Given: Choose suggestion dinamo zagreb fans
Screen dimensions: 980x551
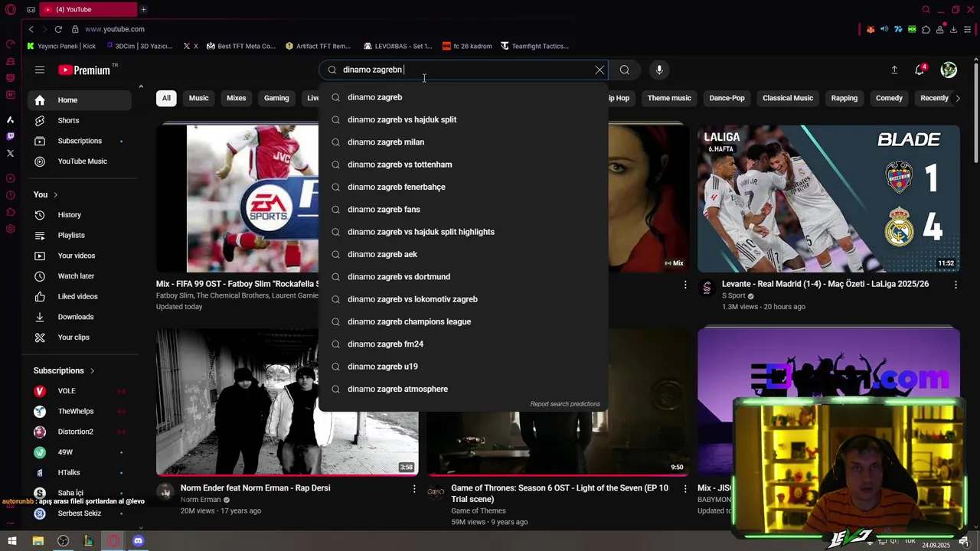Looking at the screenshot, I should click(x=463, y=210).
